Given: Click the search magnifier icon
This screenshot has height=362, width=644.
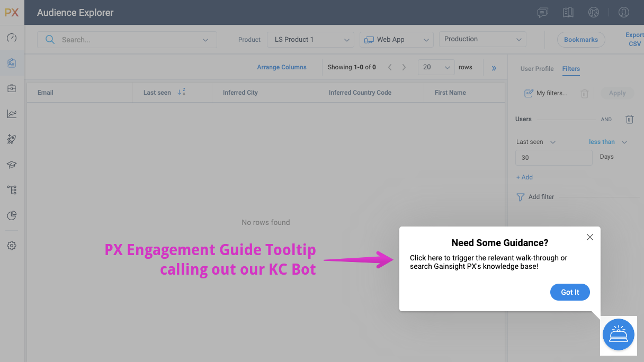Looking at the screenshot, I should [50, 39].
